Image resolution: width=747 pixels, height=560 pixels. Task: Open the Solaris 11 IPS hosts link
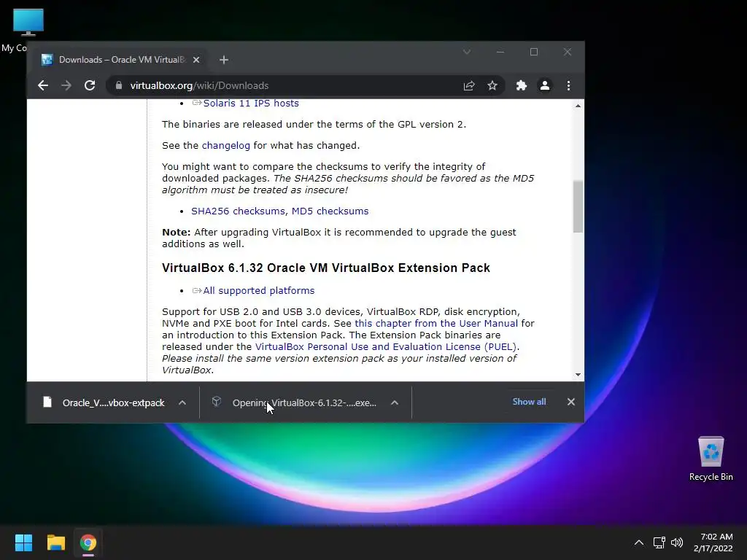coord(251,104)
